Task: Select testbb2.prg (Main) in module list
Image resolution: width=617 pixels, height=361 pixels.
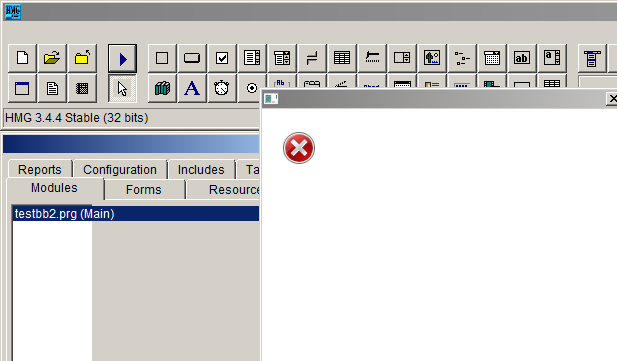Action: coord(136,214)
